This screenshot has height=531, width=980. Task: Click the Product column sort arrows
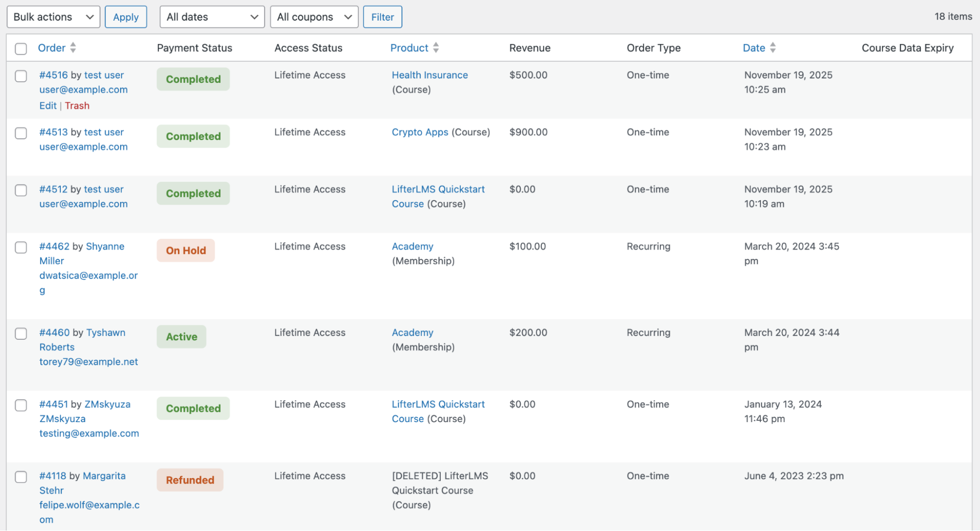click(436, 48)
